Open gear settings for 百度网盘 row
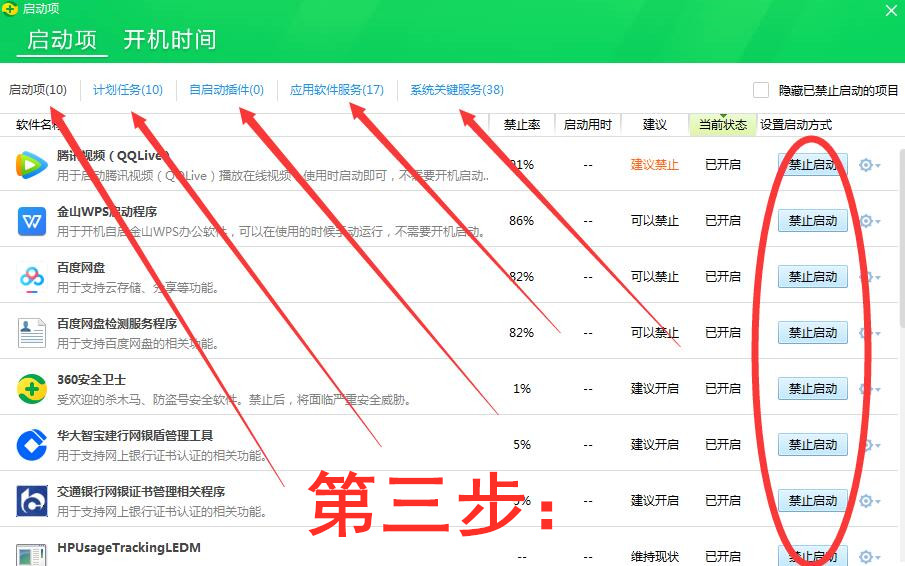905x566 pixels. coord(869,277)
